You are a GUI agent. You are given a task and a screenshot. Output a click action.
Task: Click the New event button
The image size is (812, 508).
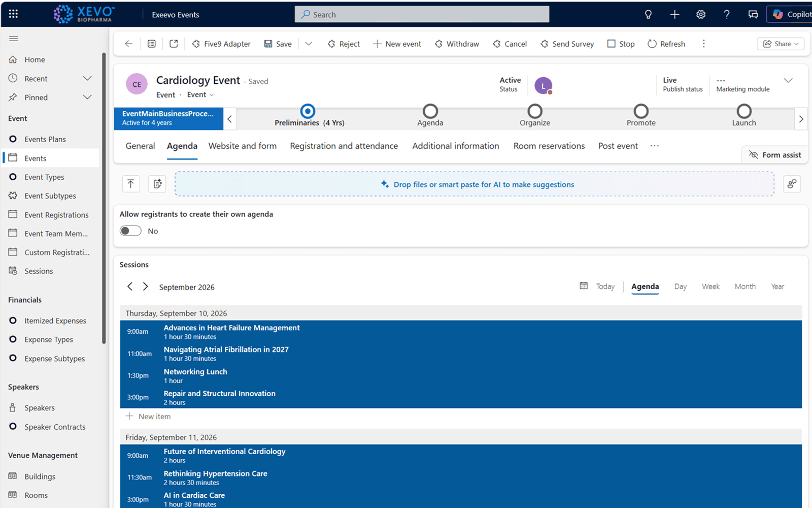[397, 44]
